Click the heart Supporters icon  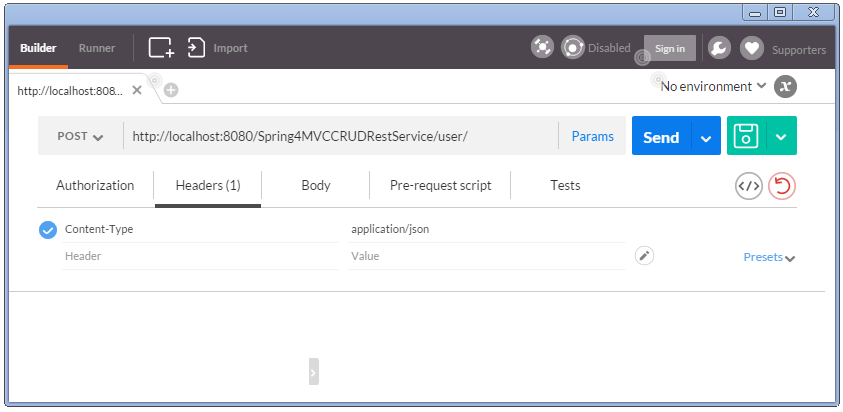751,47
